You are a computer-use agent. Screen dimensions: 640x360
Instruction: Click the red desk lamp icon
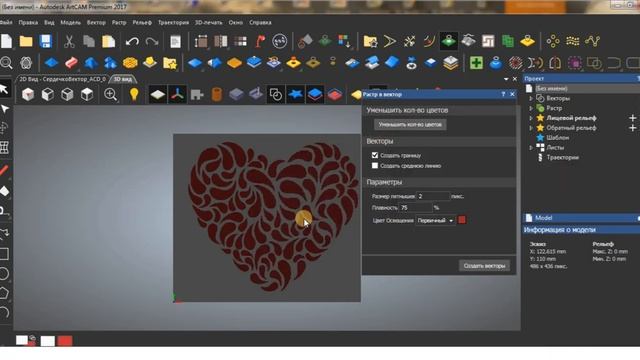click(260, 41)
